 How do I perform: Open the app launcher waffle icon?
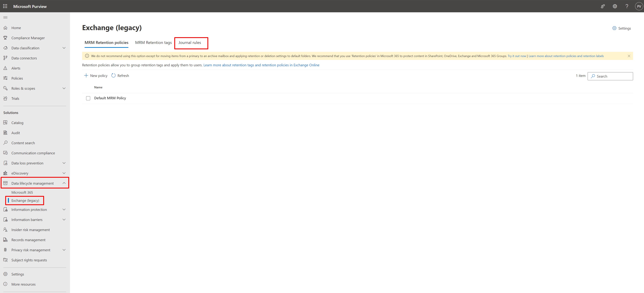coord(5,6)
